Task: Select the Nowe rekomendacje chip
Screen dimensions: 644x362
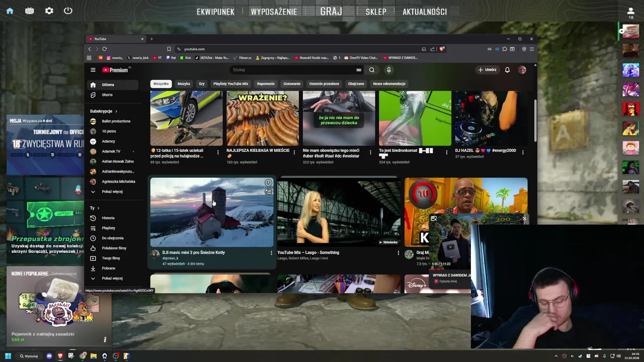Action: pyautogui.click(x=389, y=83)
